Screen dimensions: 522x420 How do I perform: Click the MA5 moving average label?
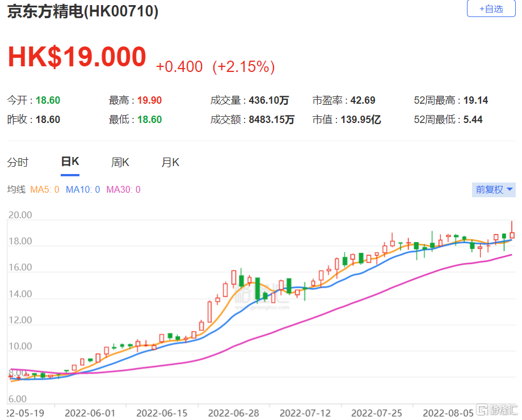45,189
